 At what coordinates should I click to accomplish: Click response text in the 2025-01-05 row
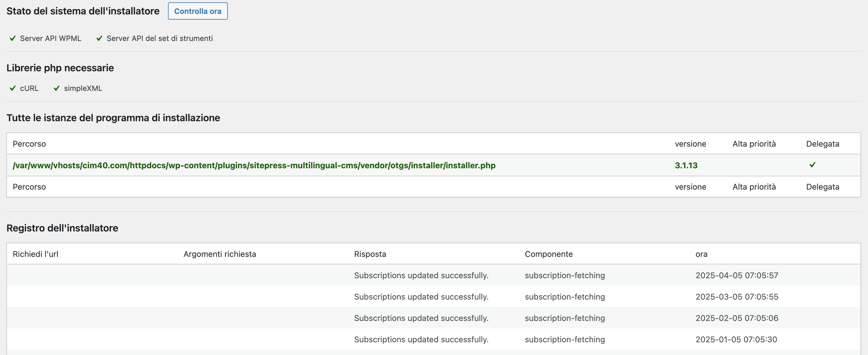421,339
